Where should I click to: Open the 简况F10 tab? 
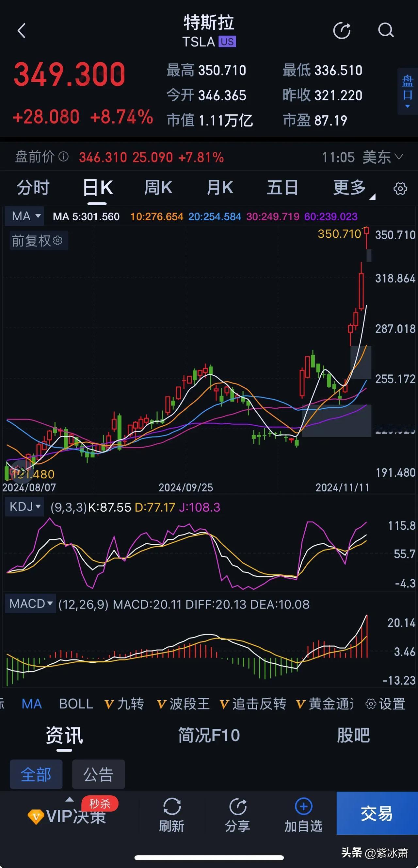209,735
